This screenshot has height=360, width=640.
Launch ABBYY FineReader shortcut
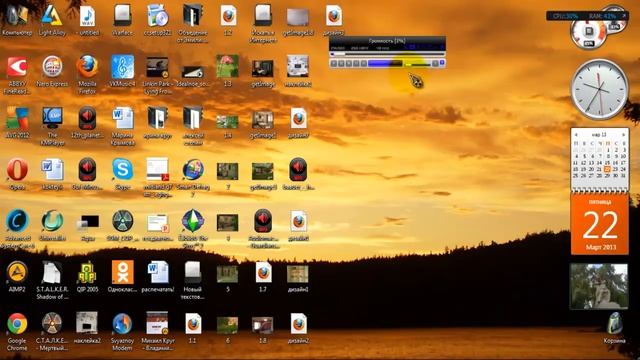pyautogui.click(x=17, y=74)
